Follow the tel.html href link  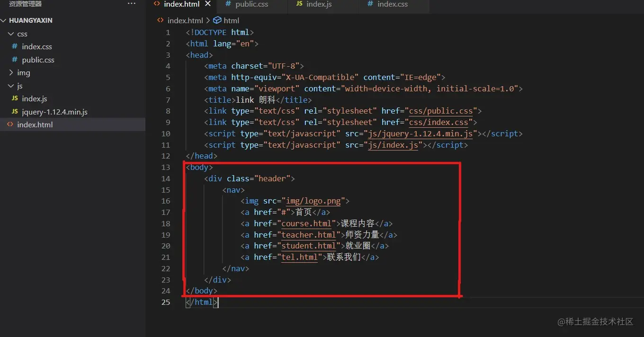pyautogui.click(x=300, y=257)
